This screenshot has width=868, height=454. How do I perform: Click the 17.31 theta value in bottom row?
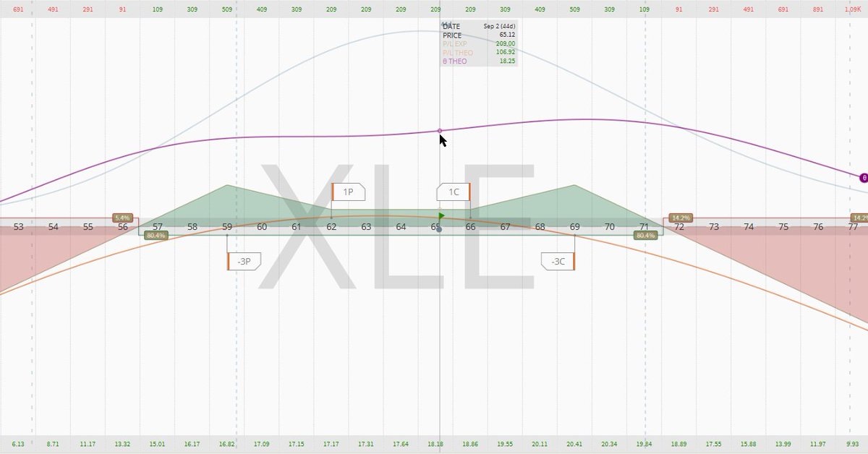tap(366, 444)
